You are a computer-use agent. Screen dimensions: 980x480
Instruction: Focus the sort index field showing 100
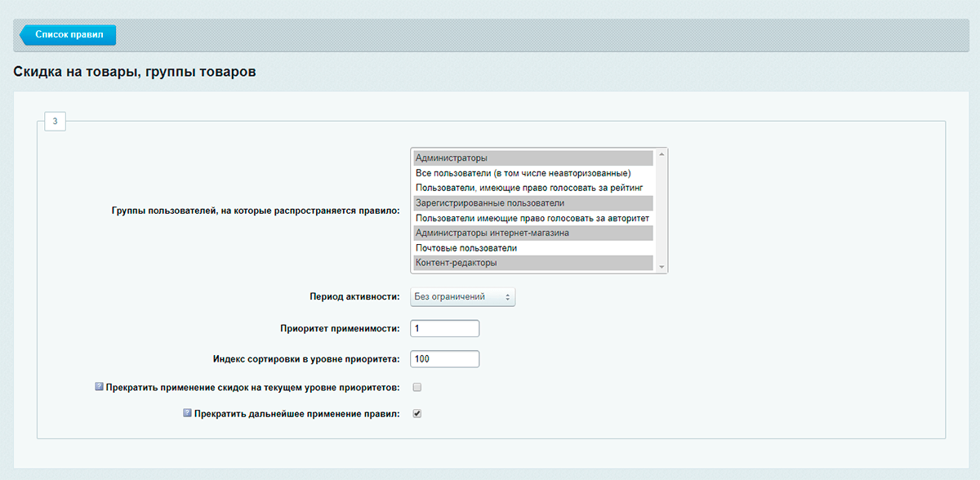(x=444, y=359)
